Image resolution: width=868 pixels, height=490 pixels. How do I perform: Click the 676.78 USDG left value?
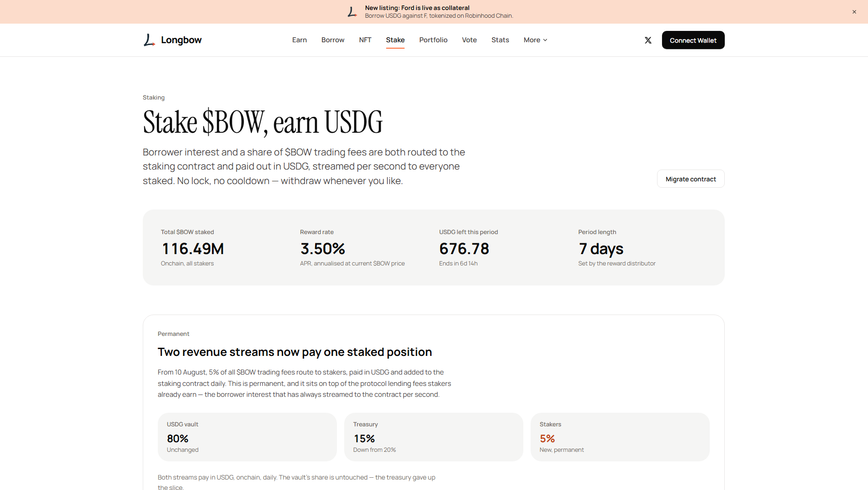coord(464,249)
